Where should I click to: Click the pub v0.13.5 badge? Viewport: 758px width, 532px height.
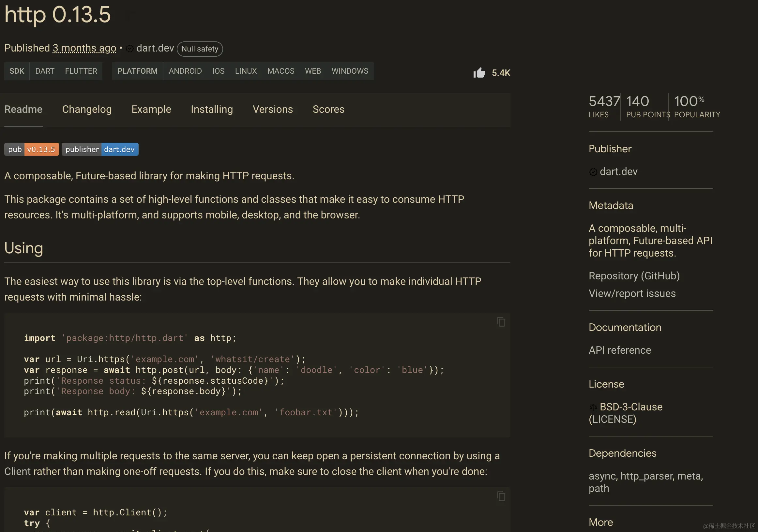pyautogui.click(x=32, y=149)
